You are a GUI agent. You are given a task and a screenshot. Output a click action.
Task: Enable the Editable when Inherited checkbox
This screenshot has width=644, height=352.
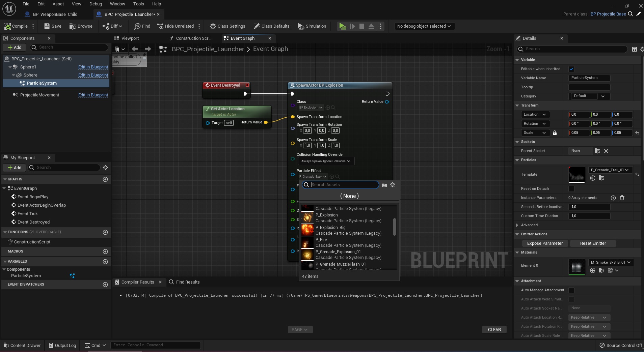point(571,69)
